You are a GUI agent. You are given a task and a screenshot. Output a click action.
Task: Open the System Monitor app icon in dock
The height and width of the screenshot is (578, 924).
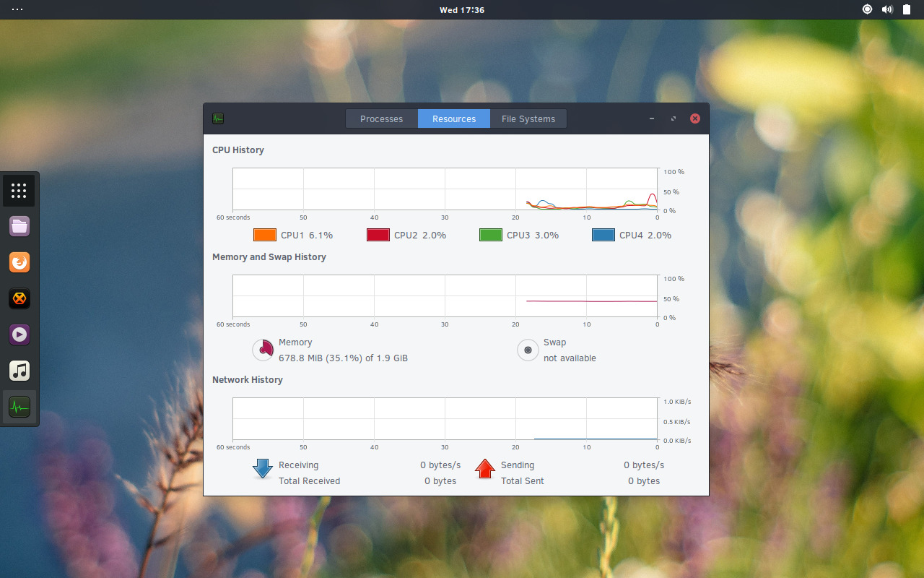19,407
